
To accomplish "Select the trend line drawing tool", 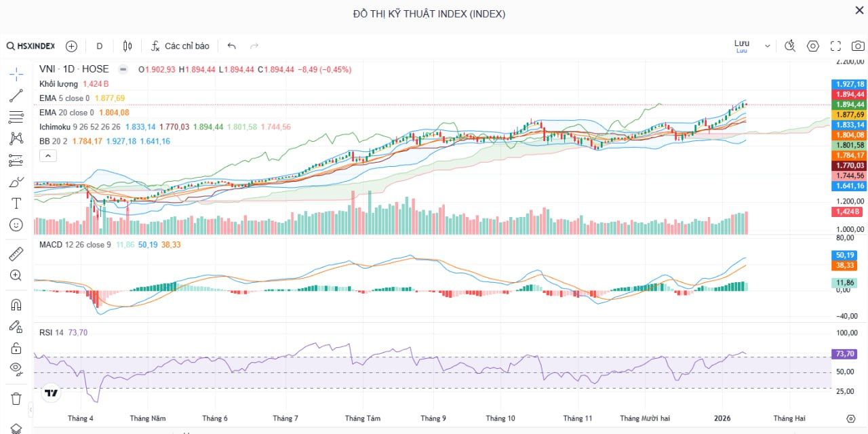I will pyautogui.click(x=16, y=95).
